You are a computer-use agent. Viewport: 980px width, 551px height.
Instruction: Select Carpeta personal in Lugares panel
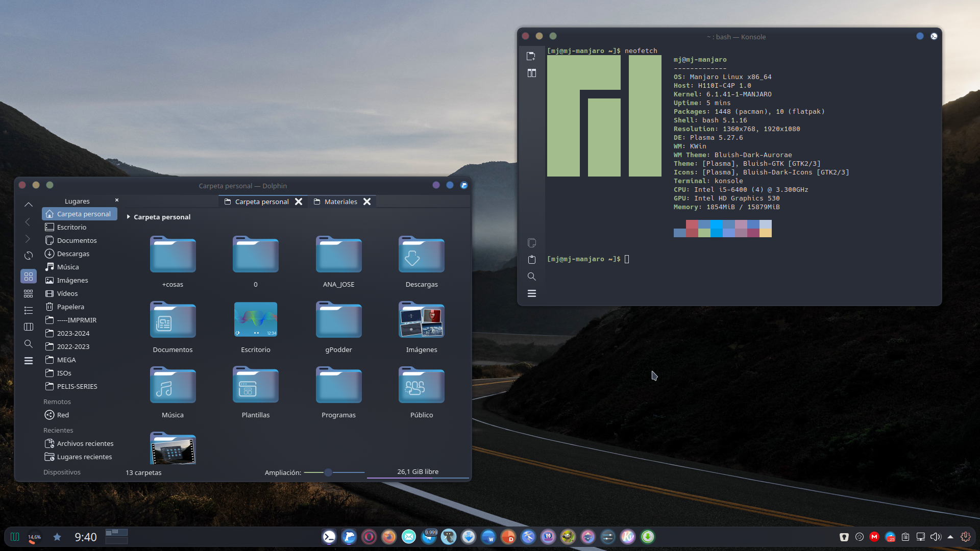pos(80,214)
